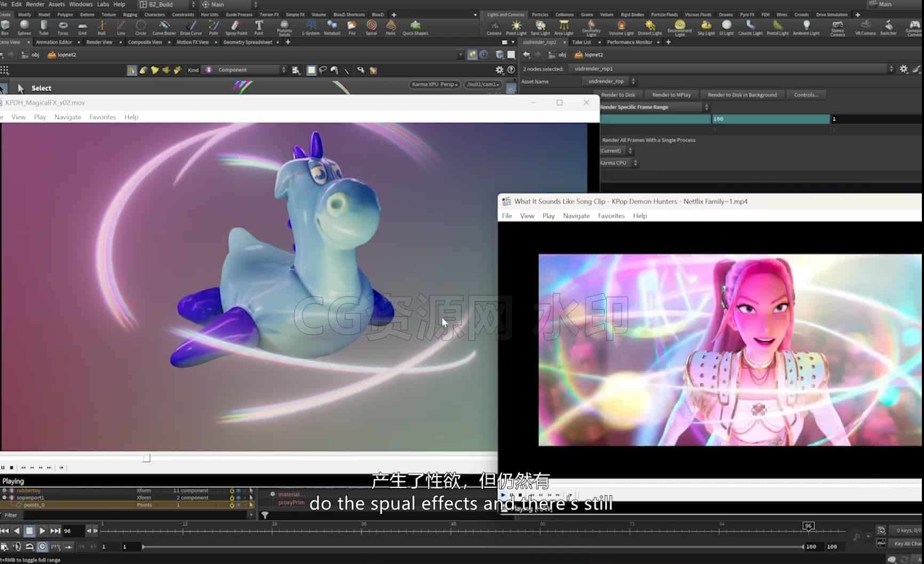
Task: Add a Sky Light from the shelf
Action: (x=706, y=27)
